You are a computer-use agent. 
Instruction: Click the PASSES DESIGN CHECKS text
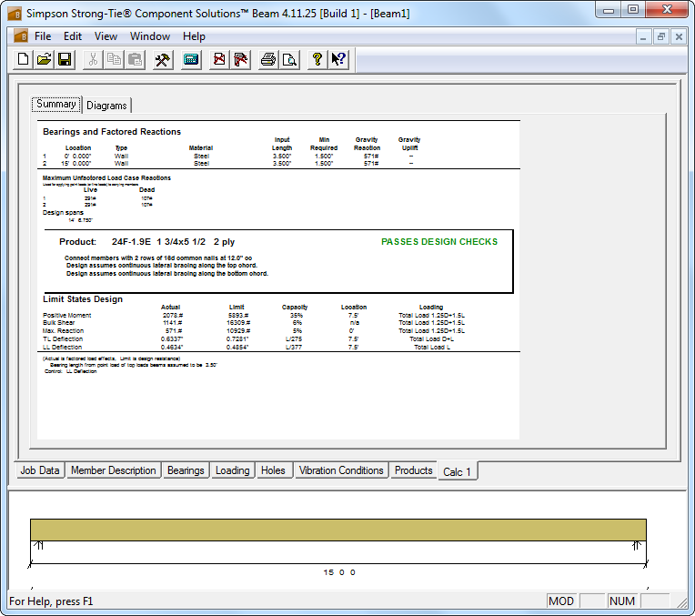pyautogui.click(x=439, y=242)
